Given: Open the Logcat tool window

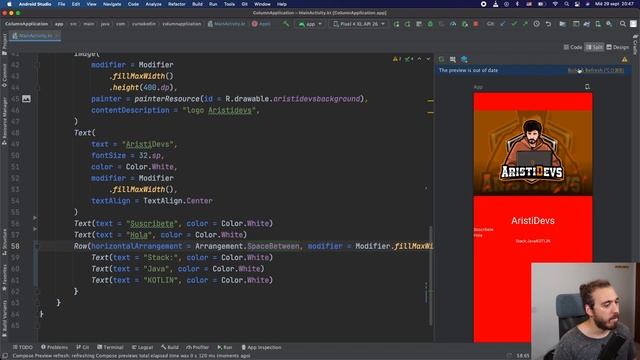Looking at the screenshot, I should pos(142,347).
